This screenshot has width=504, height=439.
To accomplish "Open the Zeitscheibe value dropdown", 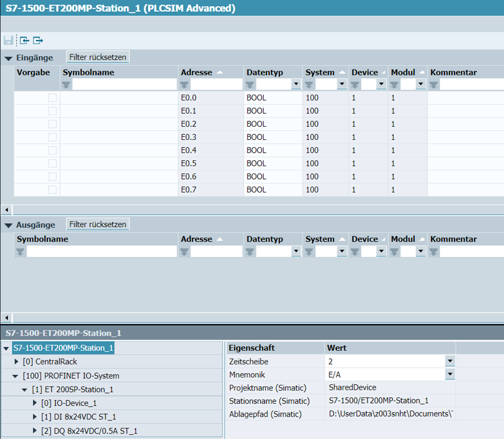I will click(450, 362).
